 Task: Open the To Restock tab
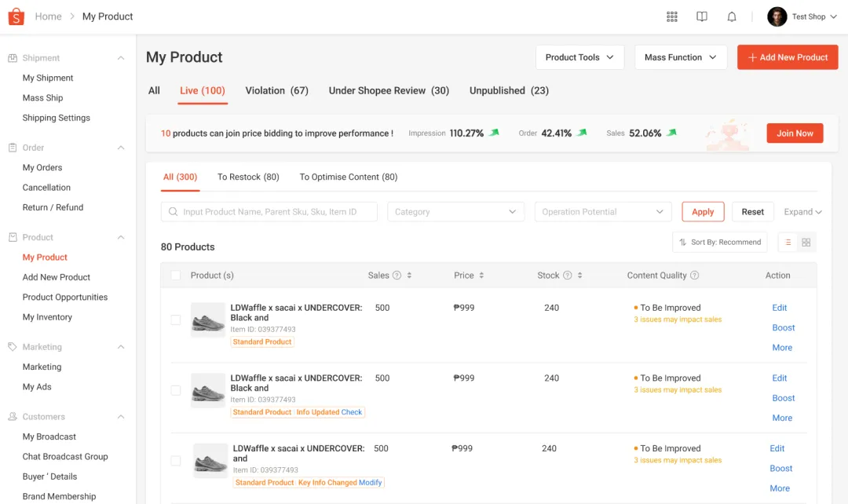point(248,177)
